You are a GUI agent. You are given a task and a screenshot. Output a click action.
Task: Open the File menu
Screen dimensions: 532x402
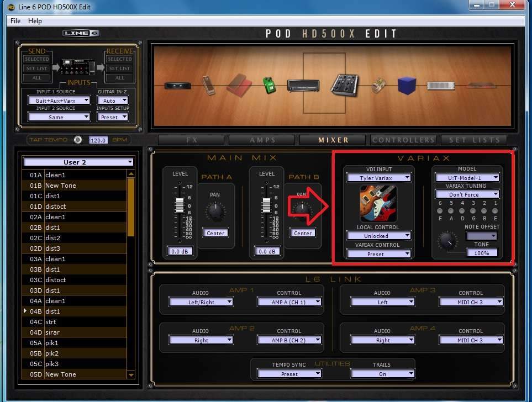click(x=15, y=20)
